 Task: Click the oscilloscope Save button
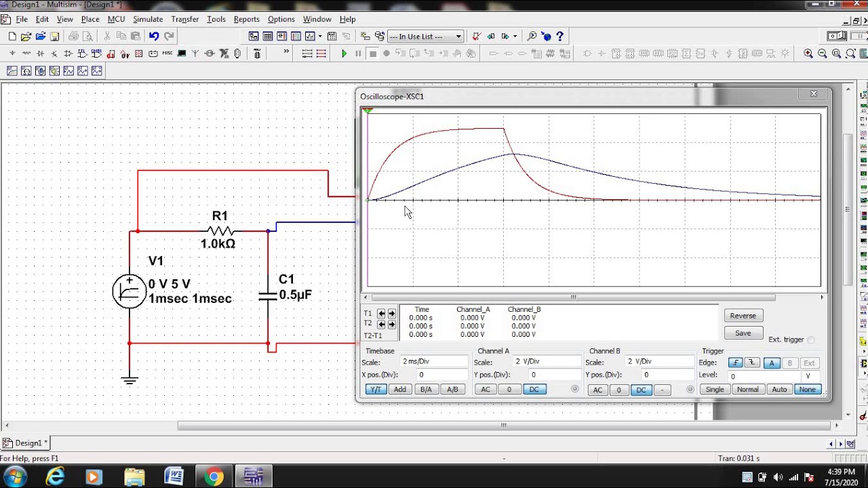743,333
